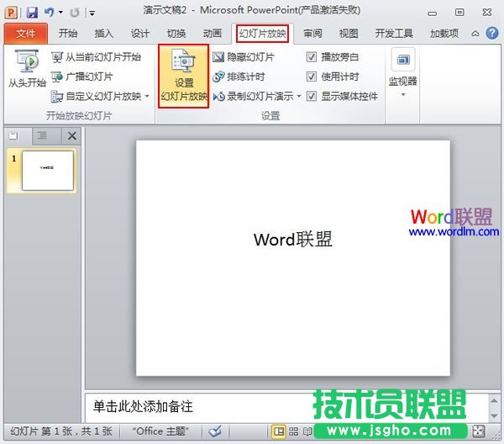Click the "Office 主题" status bar entry
The width and height of the screenshot is (504, 444).
click(160, 431)
